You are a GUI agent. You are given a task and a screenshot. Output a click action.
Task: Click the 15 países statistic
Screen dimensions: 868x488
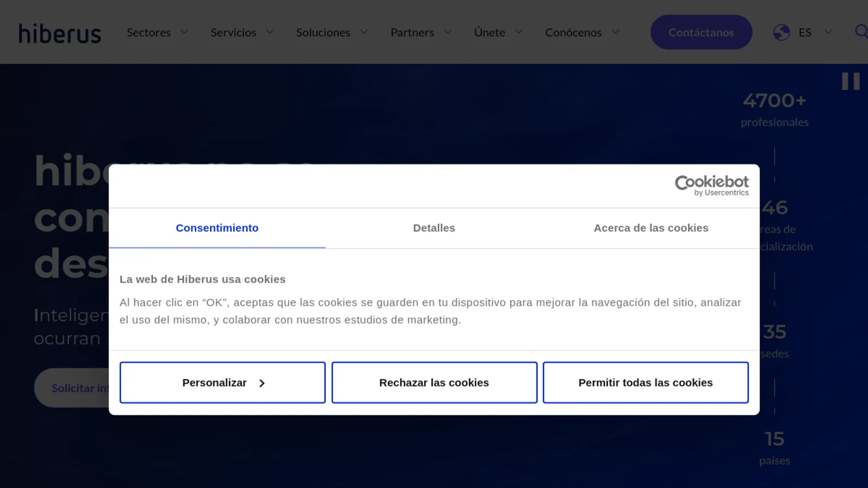point(775,448)
